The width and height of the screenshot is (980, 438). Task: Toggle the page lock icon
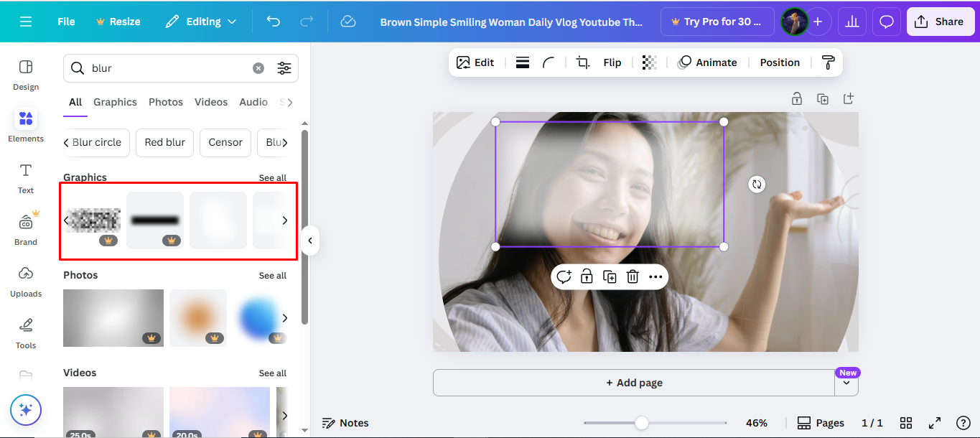pyautogui.click(x=797, y=98)
